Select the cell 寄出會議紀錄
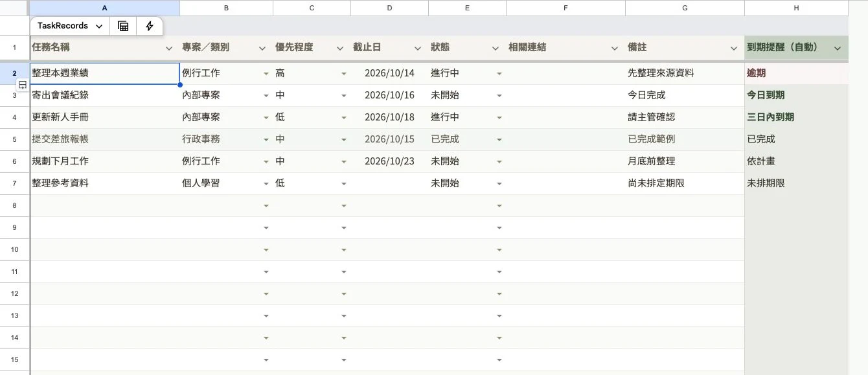This screenshot has height=375, width=868. click(x=105, y=95)
